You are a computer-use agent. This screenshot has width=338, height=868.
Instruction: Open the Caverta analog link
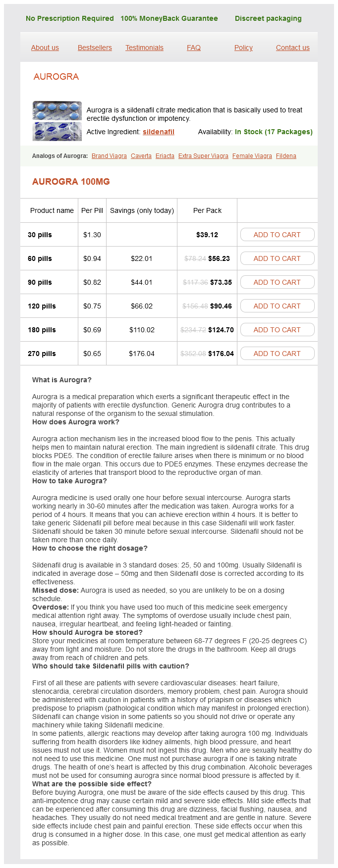click(x=141, y=156)
